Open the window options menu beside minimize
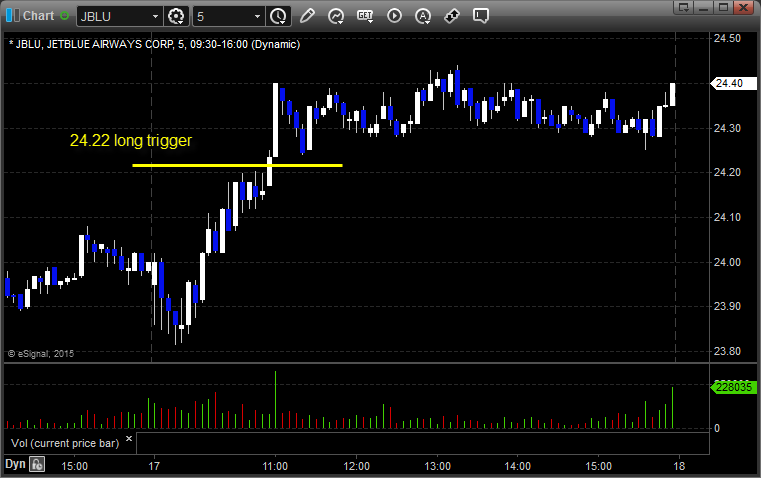The width and height of the screenshot is (761, 478). coord(684,7)
